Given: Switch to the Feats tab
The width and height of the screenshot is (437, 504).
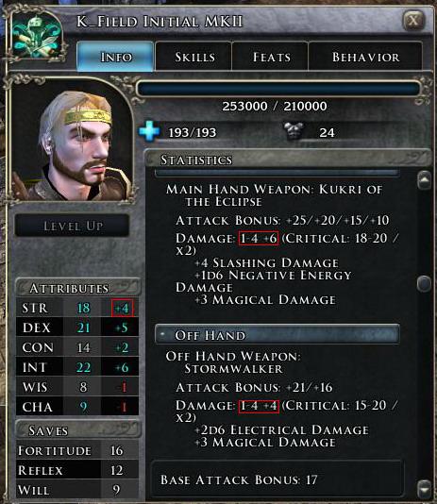Looking at the screenshot, I should 270,57.
